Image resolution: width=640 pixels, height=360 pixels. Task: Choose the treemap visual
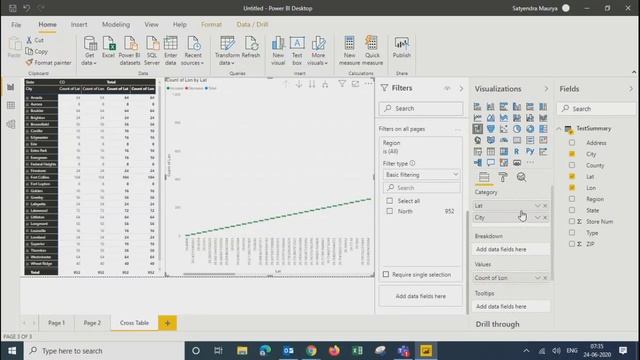[543, 129]
